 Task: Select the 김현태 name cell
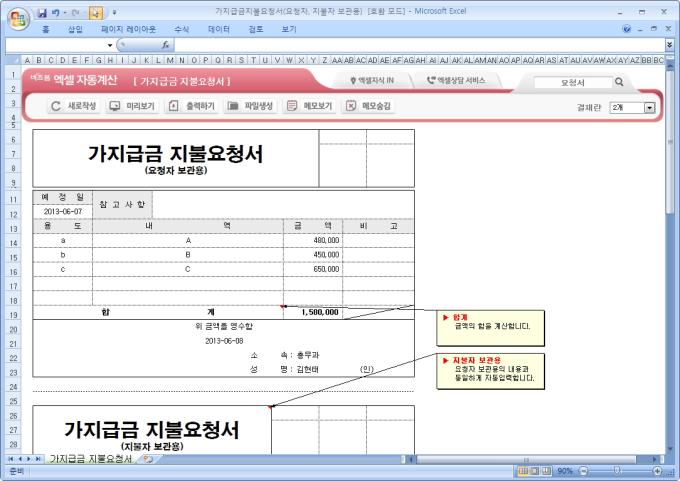click(307, 370)
